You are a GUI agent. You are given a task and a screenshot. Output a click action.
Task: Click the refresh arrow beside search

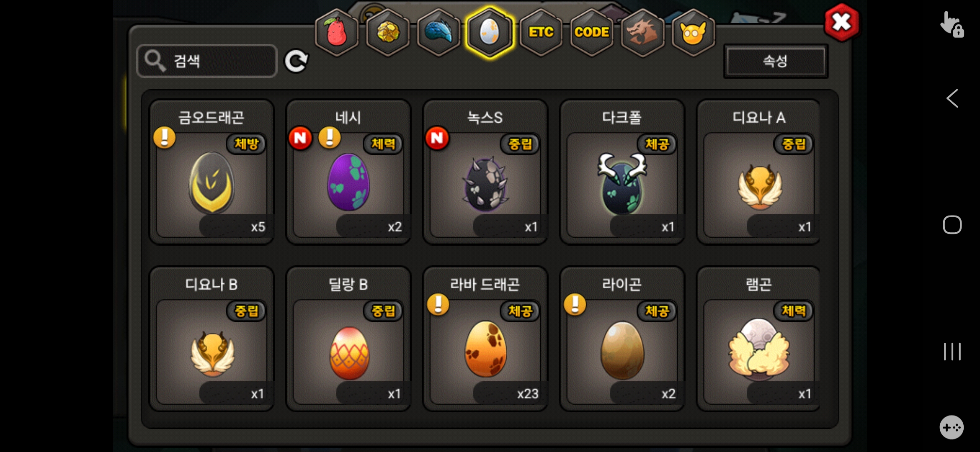coord(296,62)
